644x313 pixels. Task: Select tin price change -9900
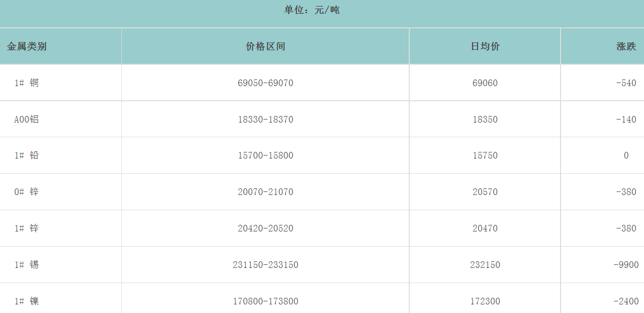[x=626, y=265]
